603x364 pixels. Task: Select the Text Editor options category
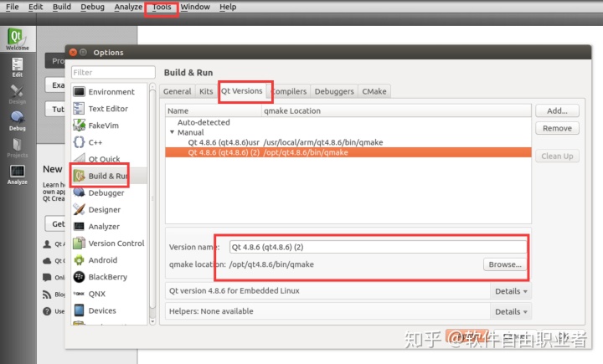click(109, 109)
